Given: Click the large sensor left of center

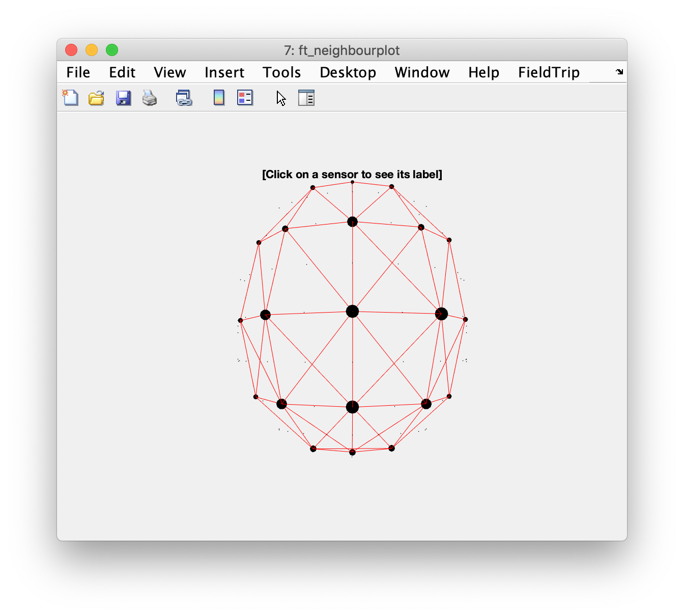Looking at the screenshot, I should tap(265, 315).
